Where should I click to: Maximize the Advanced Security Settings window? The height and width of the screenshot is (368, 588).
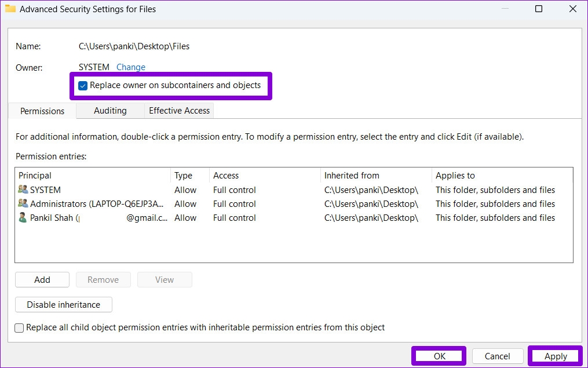[539, 9]
